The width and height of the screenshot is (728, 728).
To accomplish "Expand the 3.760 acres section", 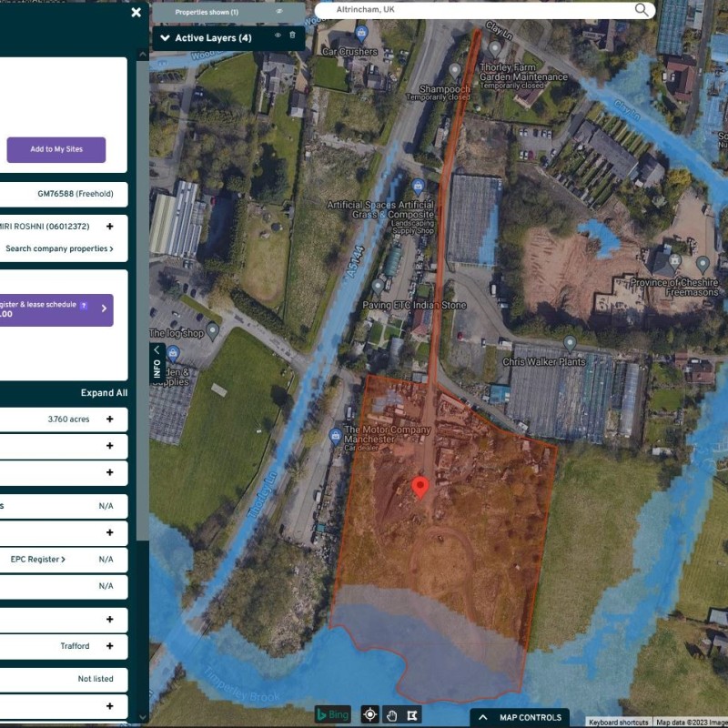I will [x=110, y=420].
